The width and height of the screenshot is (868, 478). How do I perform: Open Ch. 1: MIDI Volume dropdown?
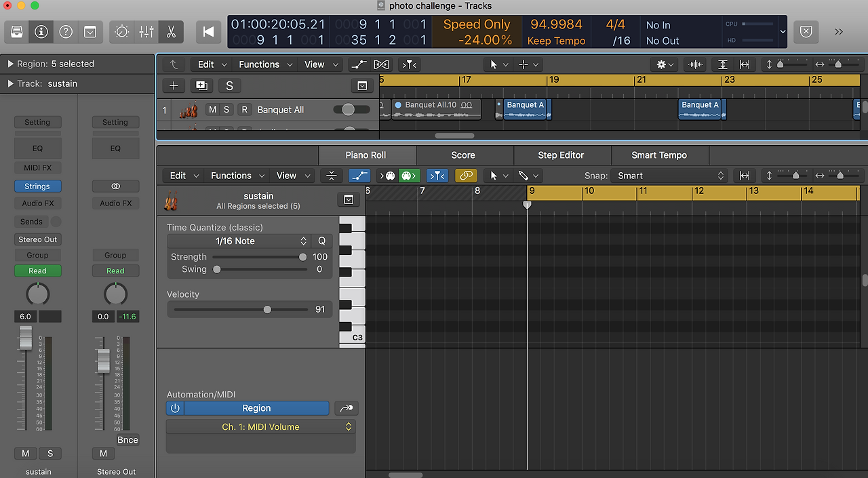pyautogui.click(x=261, y=427)
